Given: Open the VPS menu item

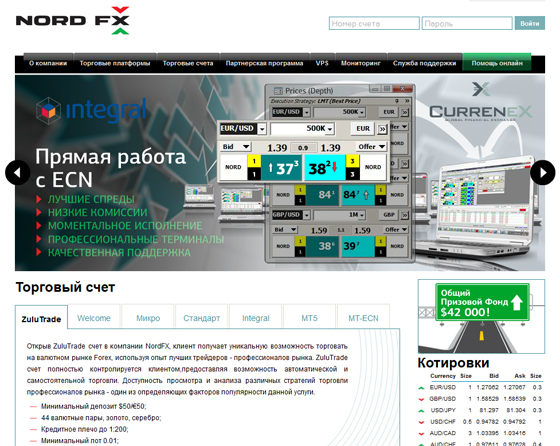Looking at the screenshot, I should tap(322, 63).
